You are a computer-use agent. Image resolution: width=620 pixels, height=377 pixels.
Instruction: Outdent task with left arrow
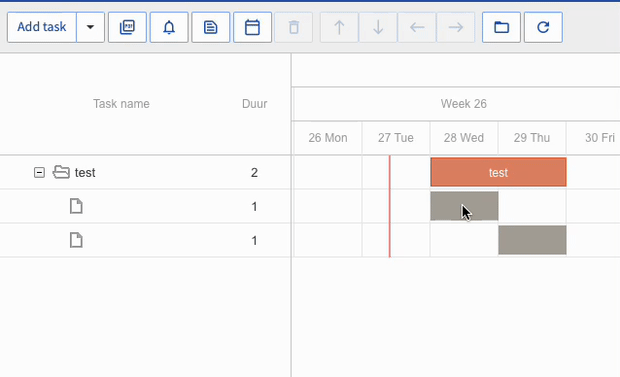[417, 27]
